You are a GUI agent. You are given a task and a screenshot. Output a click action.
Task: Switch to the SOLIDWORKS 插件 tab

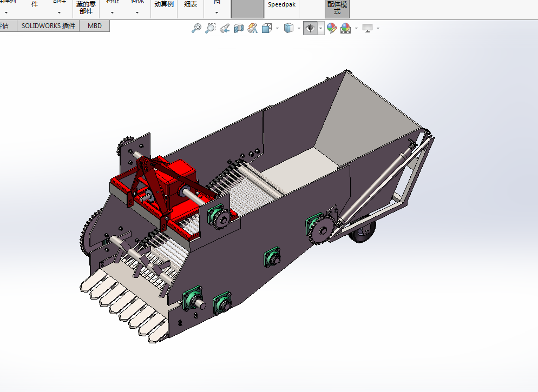(x=48, y=26)
